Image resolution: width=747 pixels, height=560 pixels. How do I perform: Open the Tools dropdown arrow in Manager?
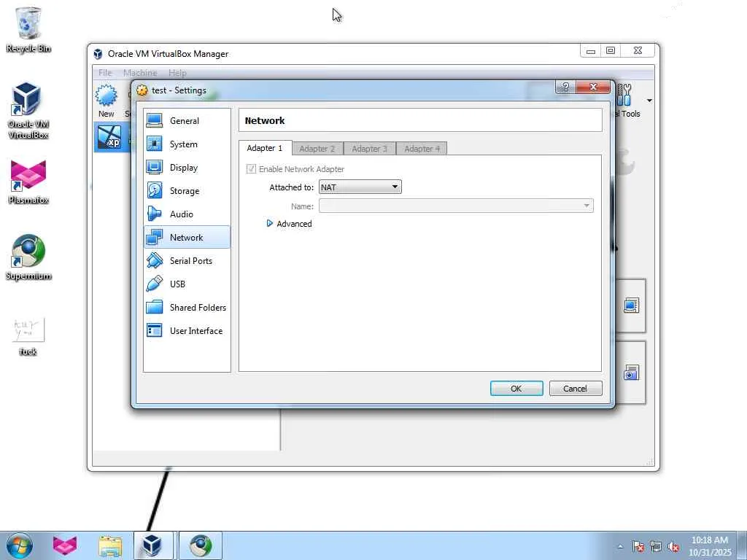tap(649, 101)
